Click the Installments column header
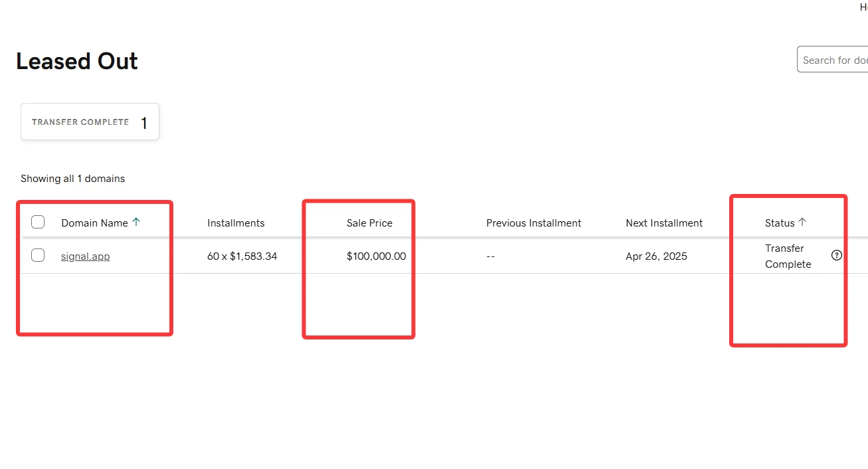The height and width of the screenshot is (469, 868). pyautogui.click(x=236, y=223)
